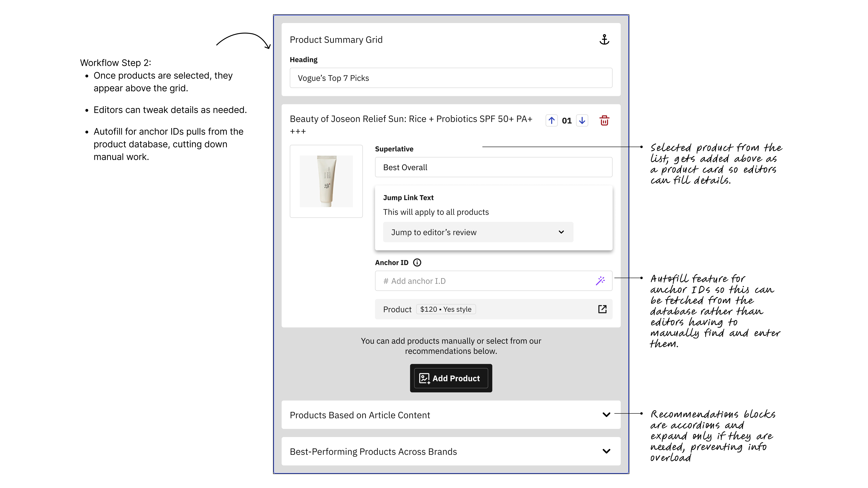Click the sunscreen product thumbnail
The width and height of the screenshot is (868, 488).
click(x=326, y=181)
